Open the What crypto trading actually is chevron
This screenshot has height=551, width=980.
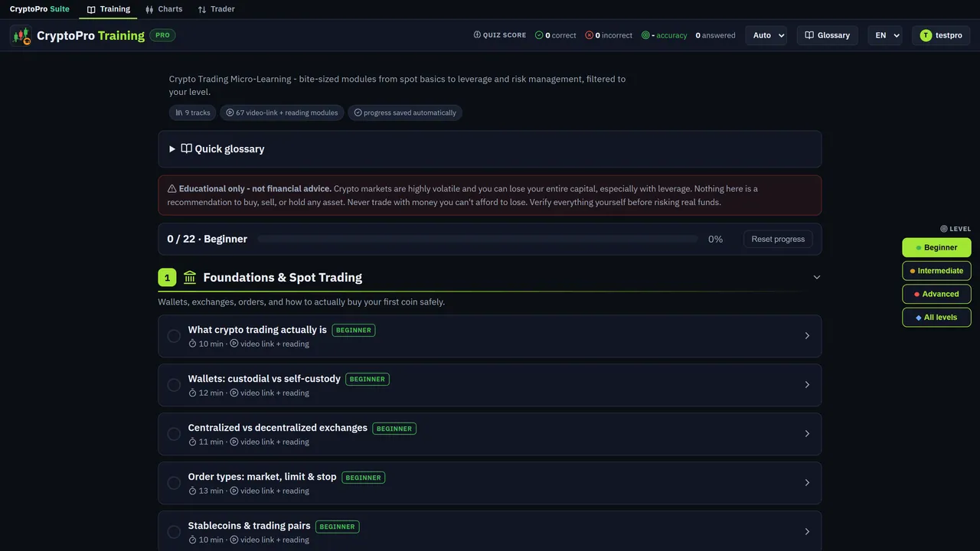[807, 336]
